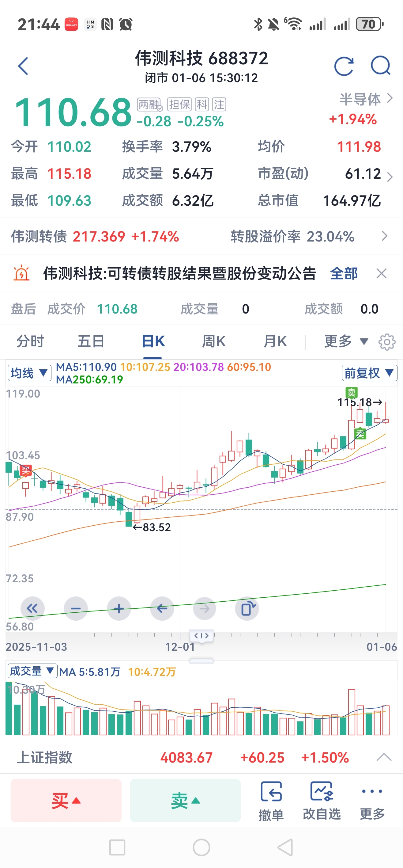Open 伟测转债 convertible bond row chevron

coord(385,236)
